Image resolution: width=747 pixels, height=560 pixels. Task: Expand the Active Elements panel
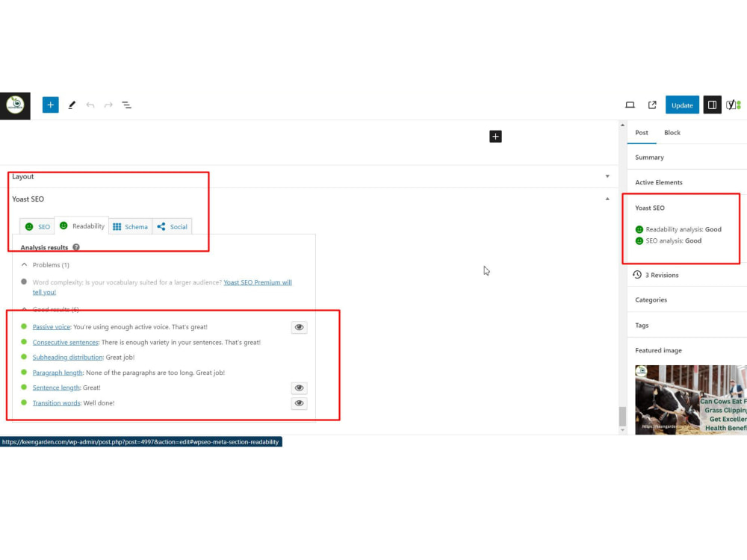[687, 182]
